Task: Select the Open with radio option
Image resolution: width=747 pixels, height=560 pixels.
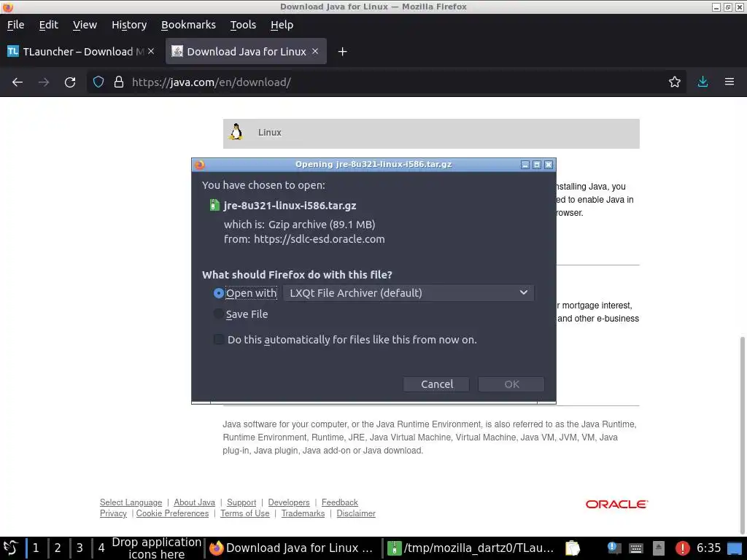Action: point(219,293)
